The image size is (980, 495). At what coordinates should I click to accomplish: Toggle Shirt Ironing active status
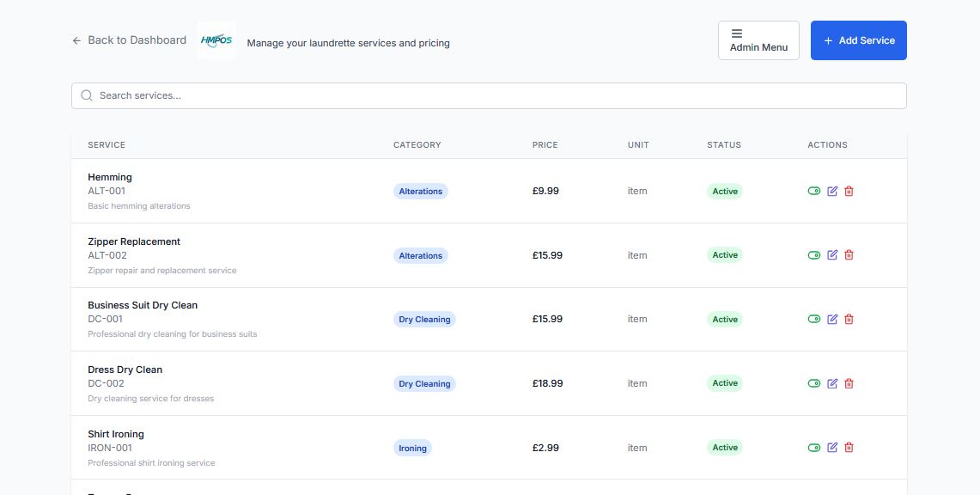pyautogui.click(x=813, y=448)
